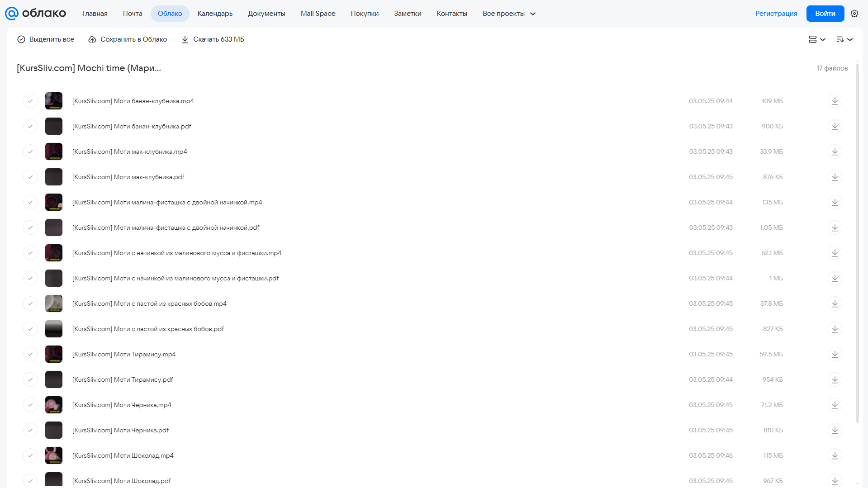This screenshot has width=868, height=488.
Task: Click download icon for Моти Тирамису.pdf
Action: point(835,379)
